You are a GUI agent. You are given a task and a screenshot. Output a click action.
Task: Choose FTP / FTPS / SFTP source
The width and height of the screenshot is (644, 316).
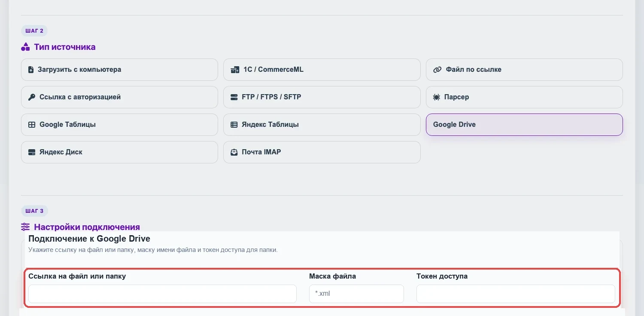[322, 97]
